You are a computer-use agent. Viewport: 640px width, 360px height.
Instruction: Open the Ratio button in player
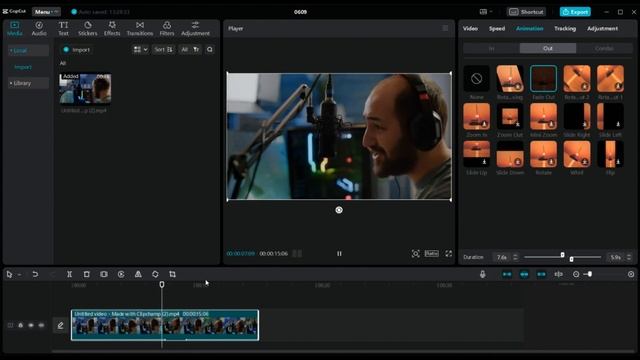pos(431,253)
